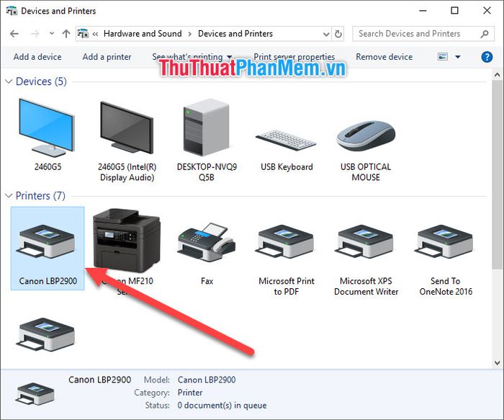Expand the address path double chevron
Viewport: 504px width, 420px height.
95,34
